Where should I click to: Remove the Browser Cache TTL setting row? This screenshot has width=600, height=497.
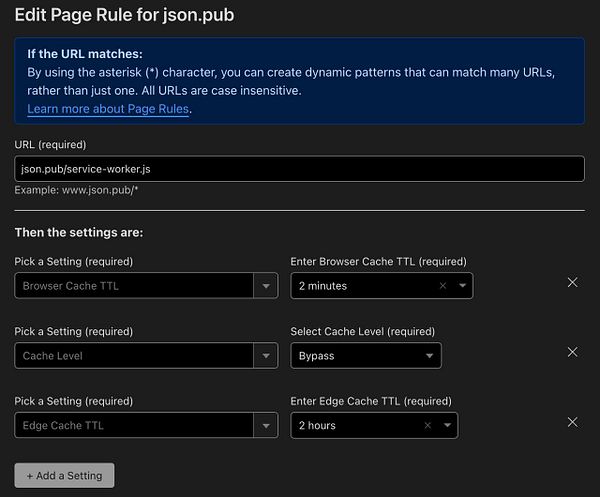572,282
